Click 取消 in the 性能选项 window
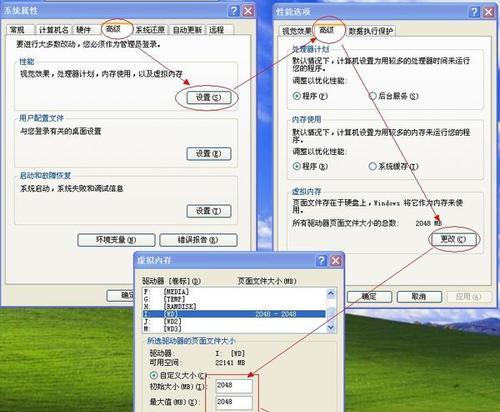 [419, 296]
